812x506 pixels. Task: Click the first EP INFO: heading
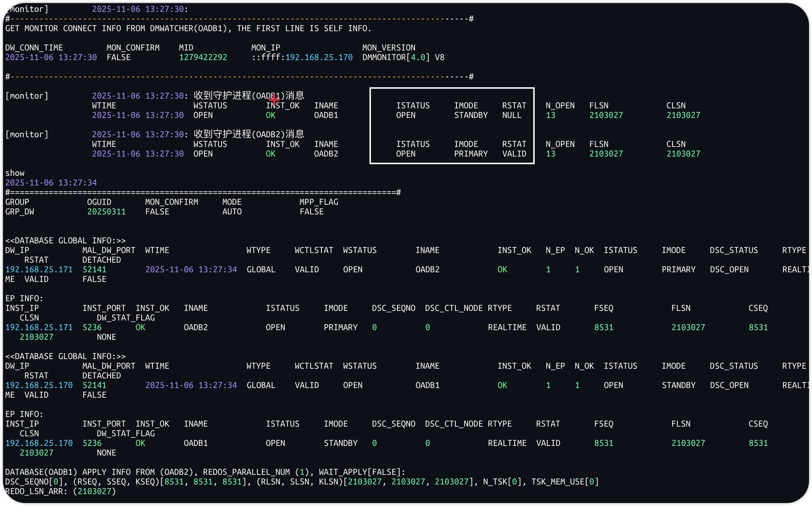(x=24, y=299)
